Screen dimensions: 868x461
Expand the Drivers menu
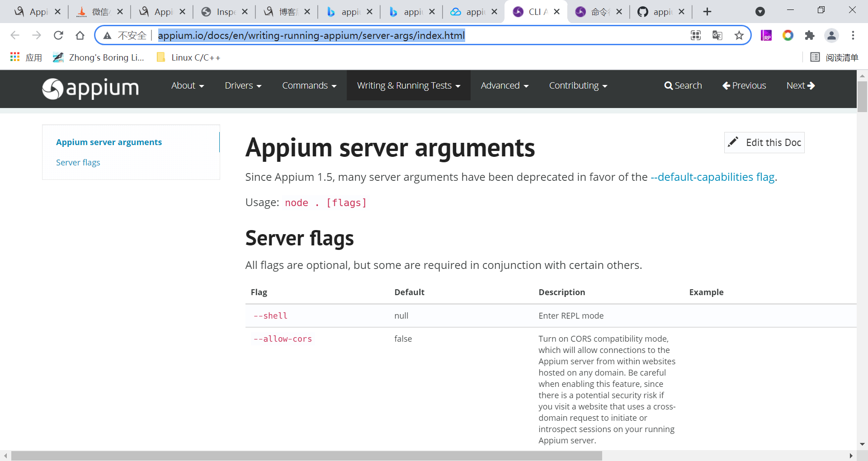(x=243, y=85)
